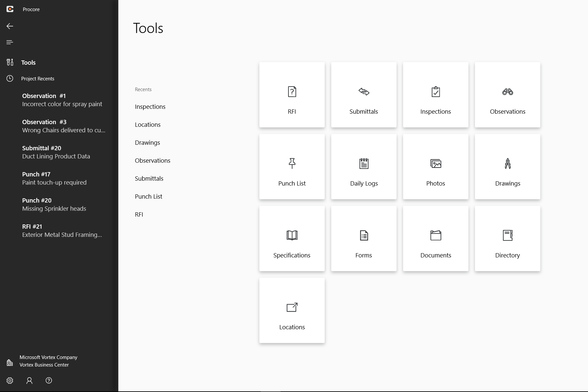Click Microsoft Vortex Company project name
The height and width of the screenshot is (392, 588).
pos(48,357)
